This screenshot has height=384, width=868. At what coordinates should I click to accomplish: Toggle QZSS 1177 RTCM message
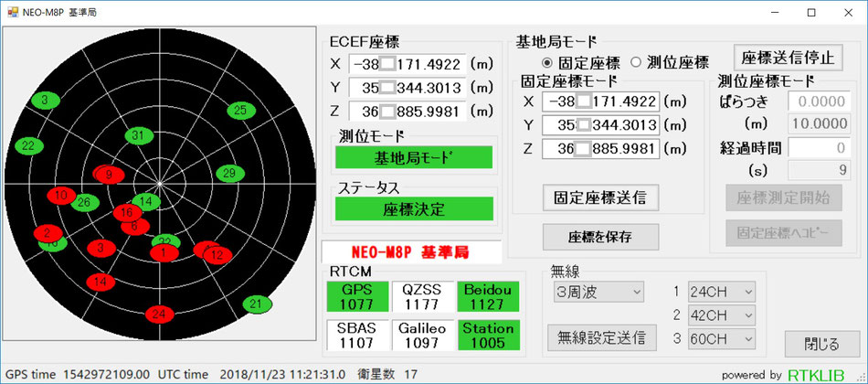[x=423, y=297]
